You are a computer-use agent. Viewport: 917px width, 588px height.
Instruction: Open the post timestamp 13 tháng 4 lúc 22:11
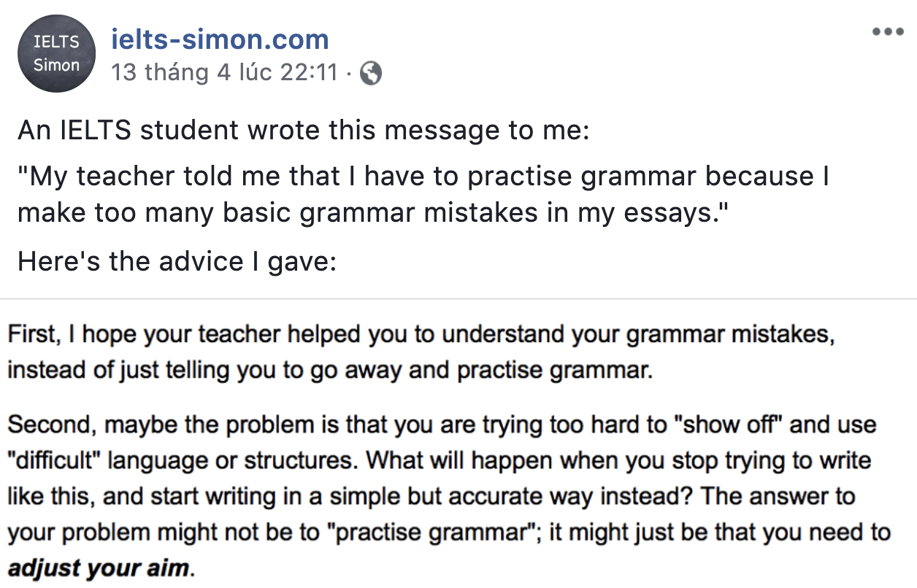click(225, 72)
